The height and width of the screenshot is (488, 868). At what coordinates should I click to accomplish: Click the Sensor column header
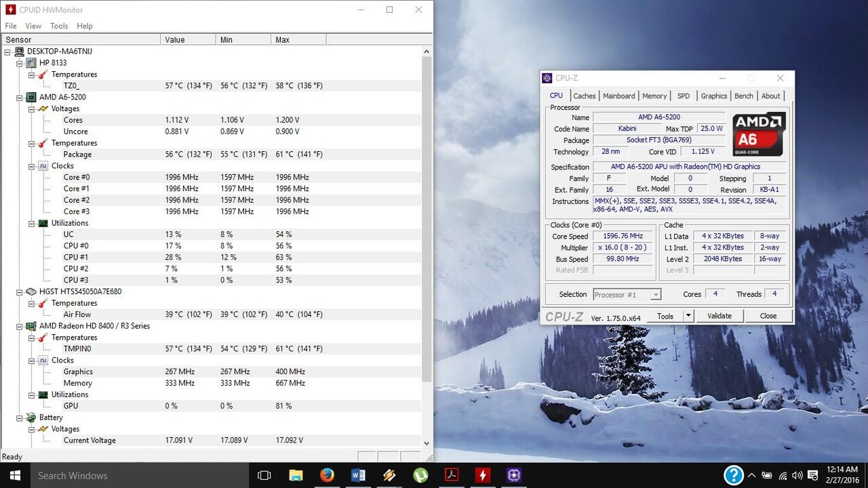(x=81, y=40)
